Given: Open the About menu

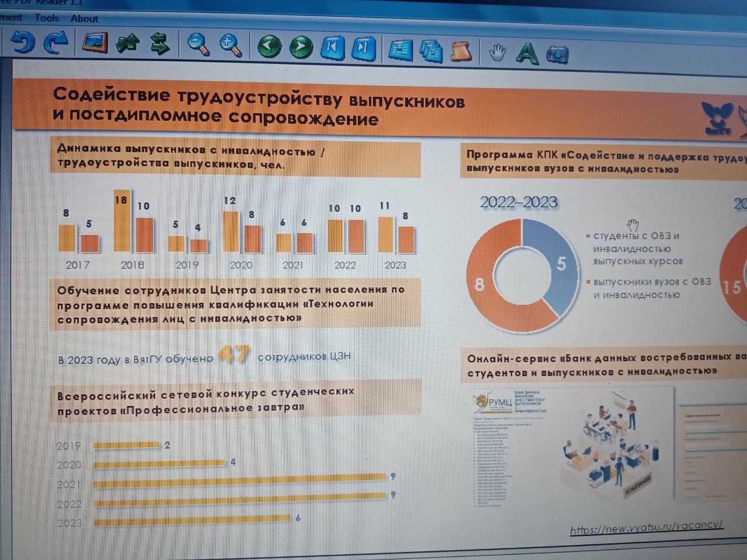Looking at the screenshot, I should pos(85,19).
